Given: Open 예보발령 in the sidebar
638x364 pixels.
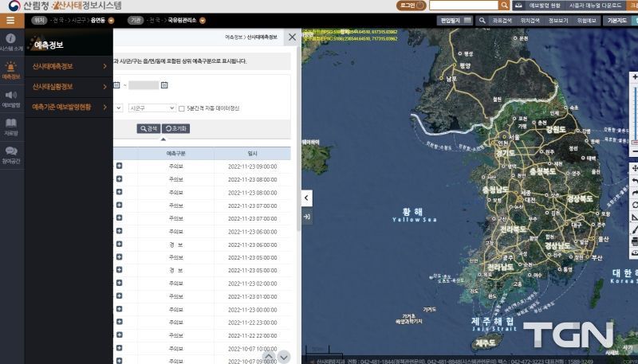Looking at the screenshot, I should 11,99.
